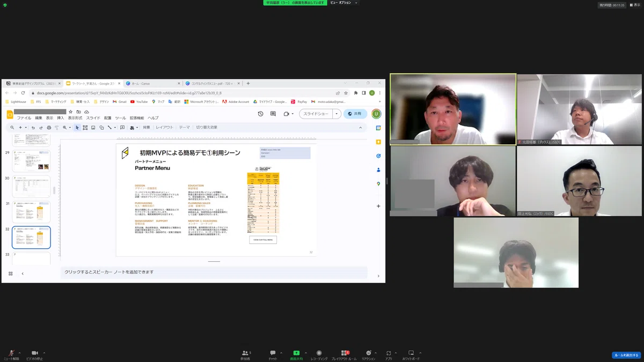Print the presentation
644x362 pixels.
click(x=49, y=128)
